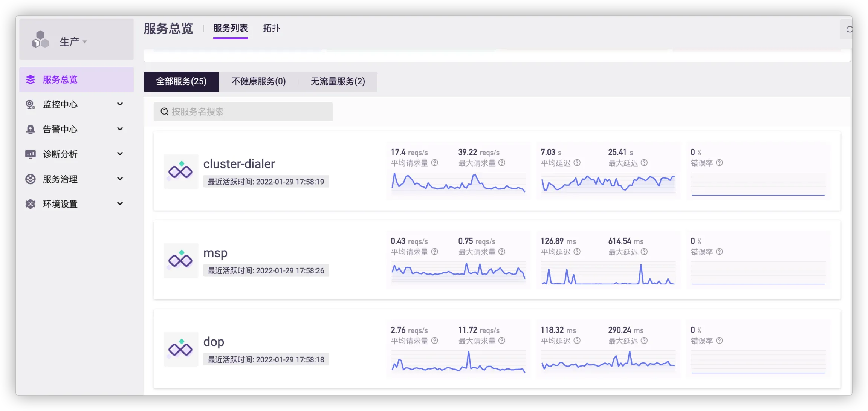Expand the 告警中心 menu chevron

[120, 129]
